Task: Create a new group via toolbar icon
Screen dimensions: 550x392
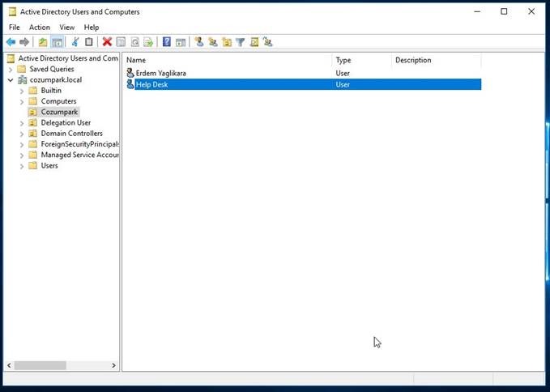Action: pos(213,42)
